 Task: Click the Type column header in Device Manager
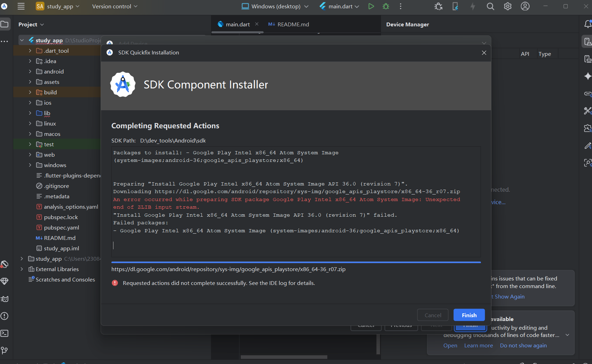(545, 54)
